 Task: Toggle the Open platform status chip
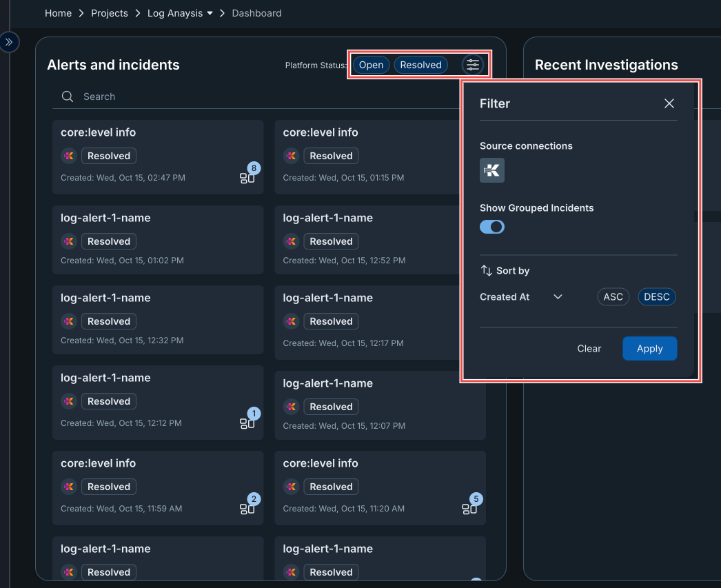pos(371,65)
